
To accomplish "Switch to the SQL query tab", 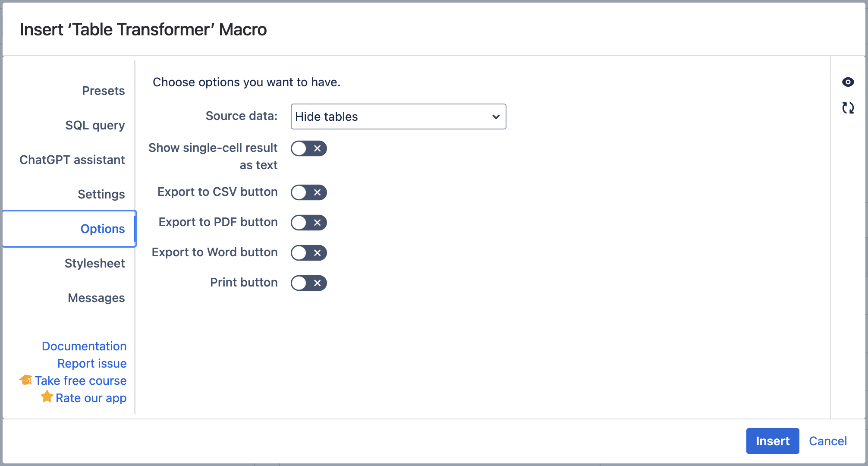I will click(95, 125).
